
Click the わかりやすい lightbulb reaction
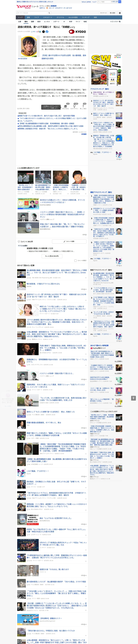[74, 106]
